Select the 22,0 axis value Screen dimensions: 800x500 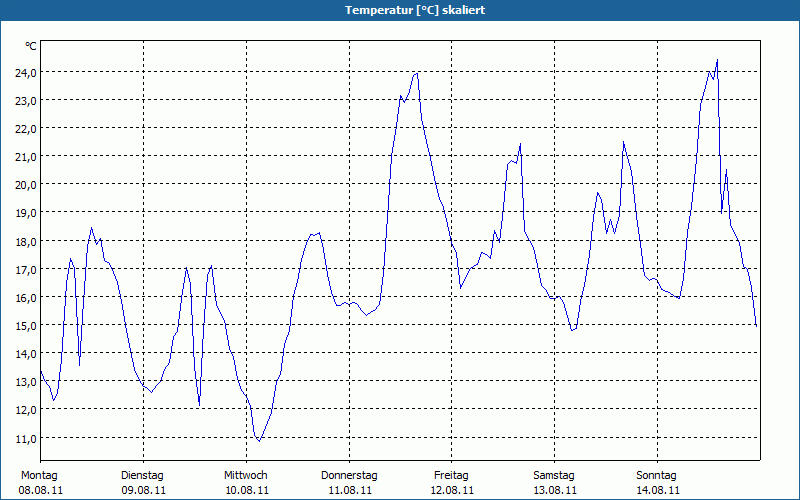pyautogui.click(x=26, y=129)
